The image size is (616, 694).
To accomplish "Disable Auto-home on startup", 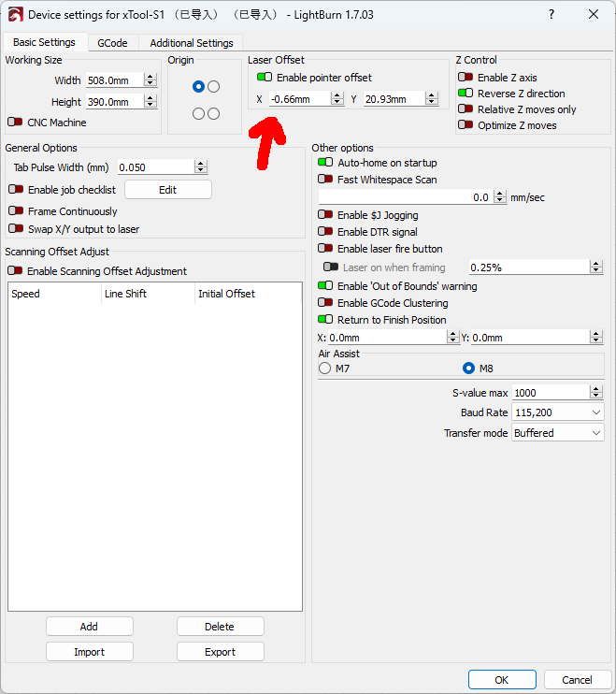I will click(325, 163).
